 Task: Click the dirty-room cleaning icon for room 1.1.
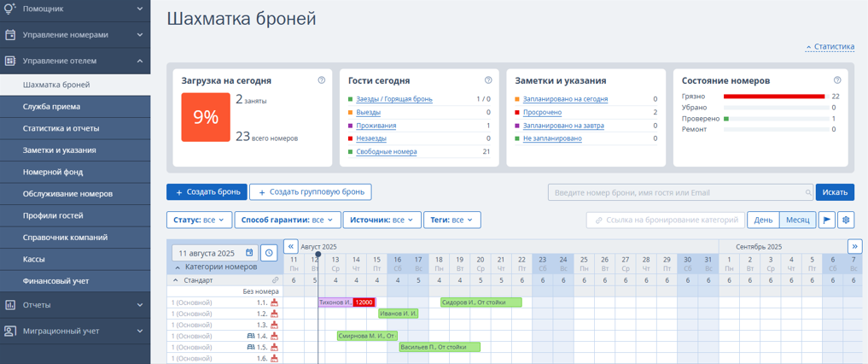click(x=274, y=302)
